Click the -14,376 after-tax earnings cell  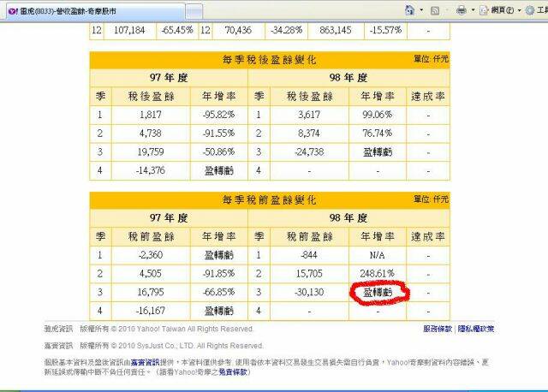point(151,170)
